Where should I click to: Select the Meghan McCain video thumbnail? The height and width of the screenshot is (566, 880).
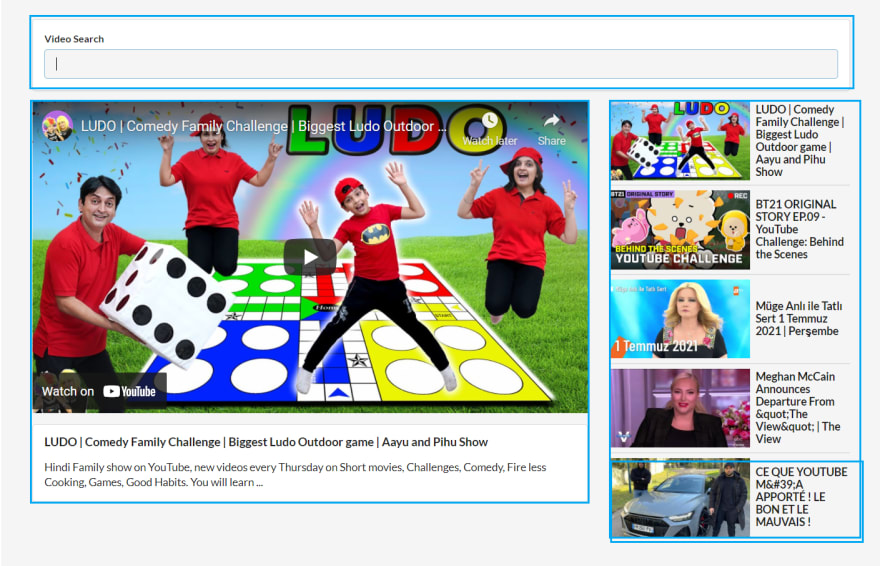[x=680, y=408]
